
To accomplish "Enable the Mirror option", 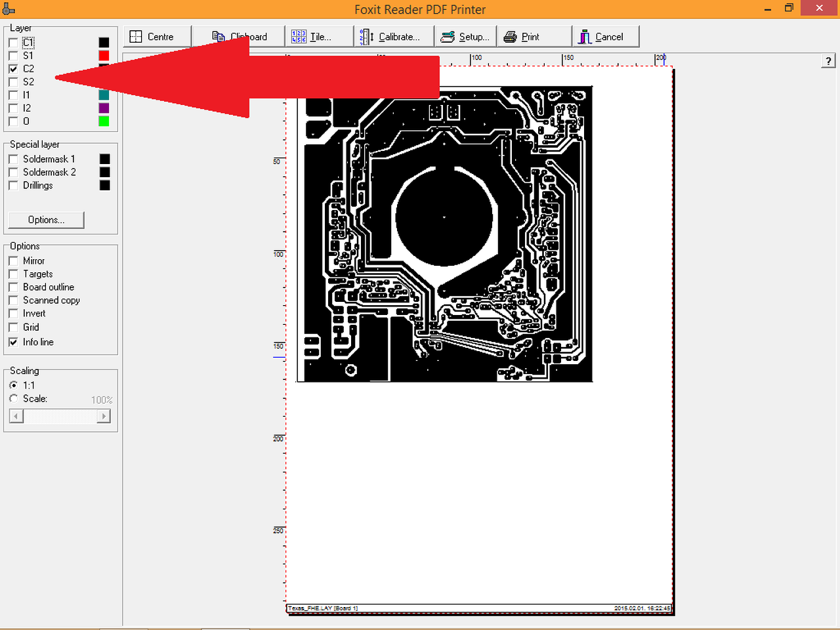I will [13, 261].
